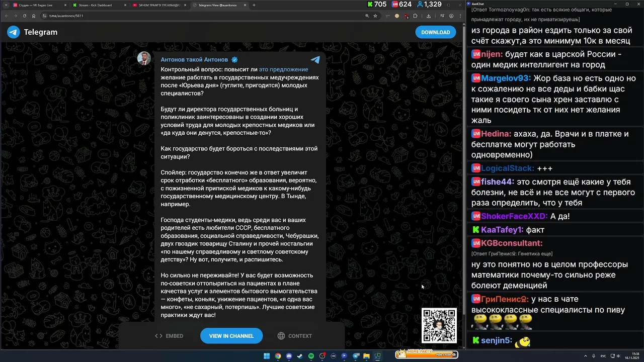Select the 'Telegram: View @auantonov' tab
Viewport: 644px width, 362px height.
219,5
